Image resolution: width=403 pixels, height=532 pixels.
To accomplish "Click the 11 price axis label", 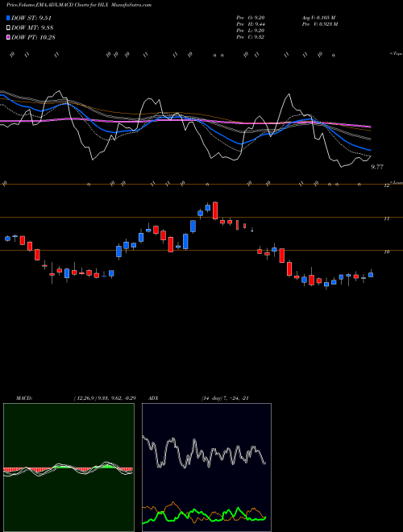I will (x=386, y=218).
